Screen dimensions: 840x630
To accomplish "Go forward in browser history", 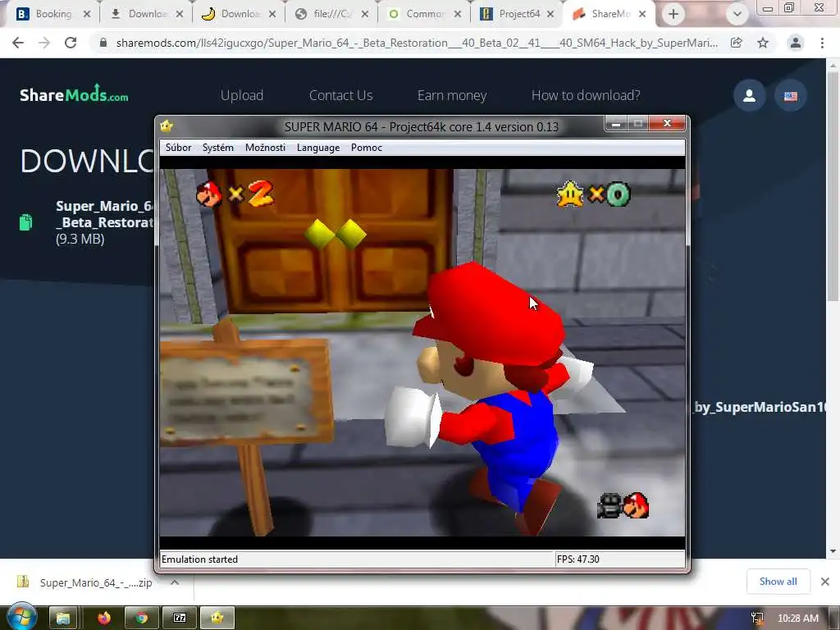I will click(44, 43).
